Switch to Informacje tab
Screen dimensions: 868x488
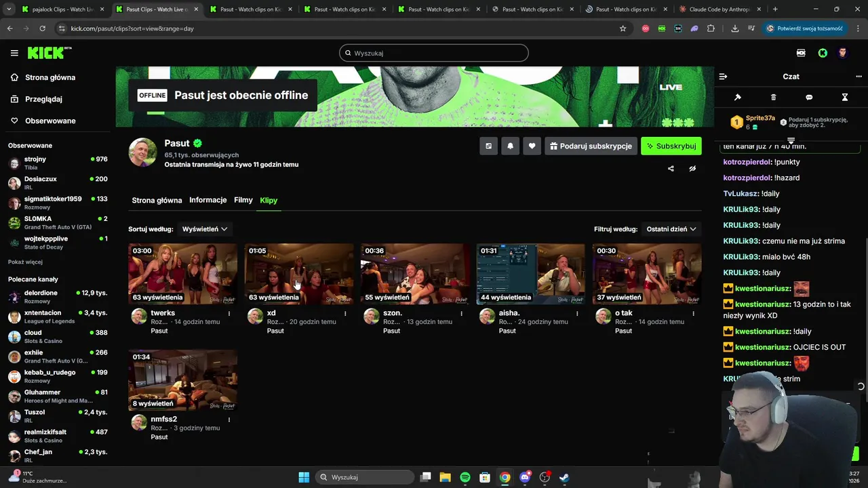pos(208,200)
